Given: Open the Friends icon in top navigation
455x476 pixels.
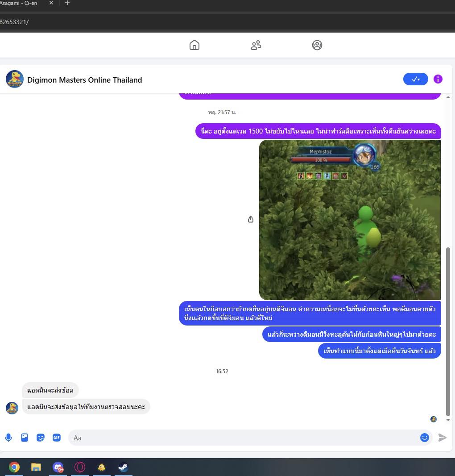Looking at the screenshot, I should pyautogui.click(x=256, y=45).
